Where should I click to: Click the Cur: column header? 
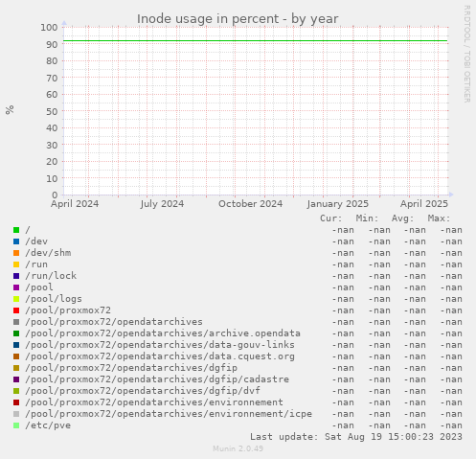point(331,218)
